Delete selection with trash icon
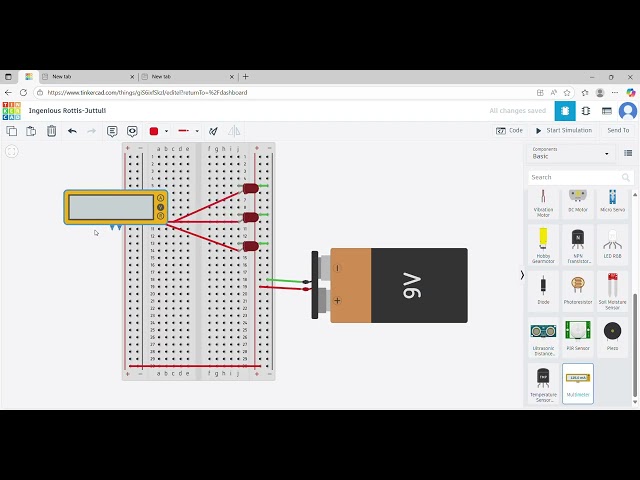 (51, 131)
